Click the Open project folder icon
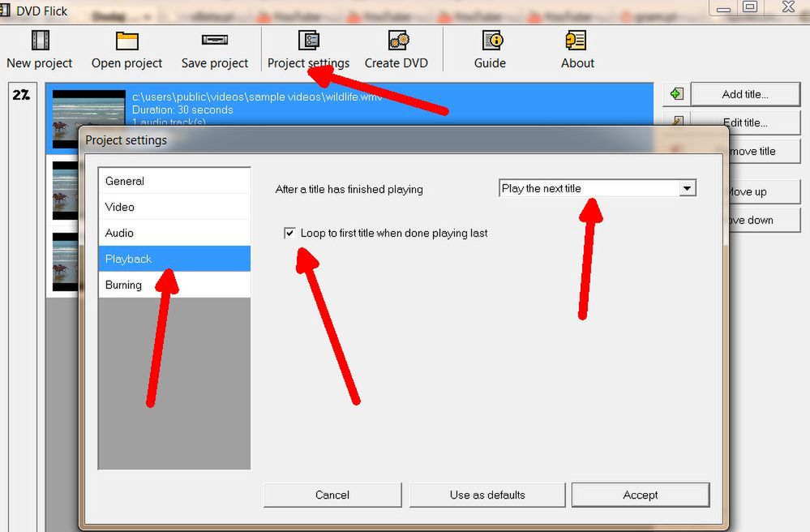The width and height of the screenshot is (810, 532). [127, 41]
